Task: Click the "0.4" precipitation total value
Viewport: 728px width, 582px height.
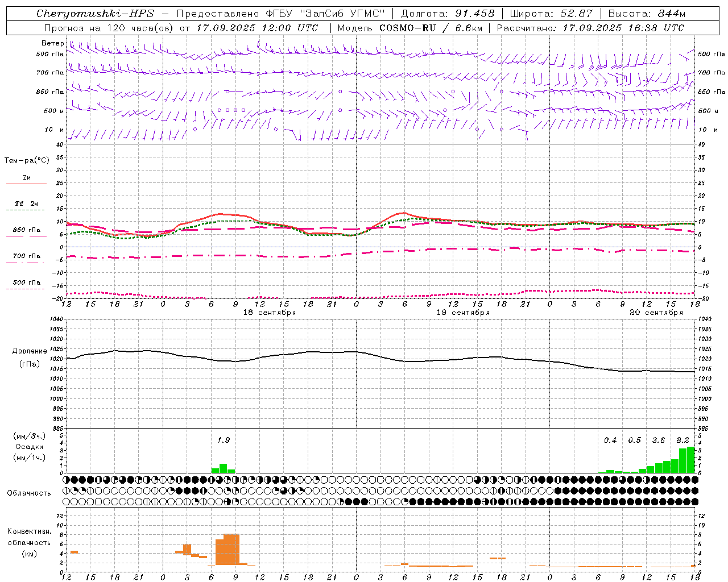Action: click(610, 440)
